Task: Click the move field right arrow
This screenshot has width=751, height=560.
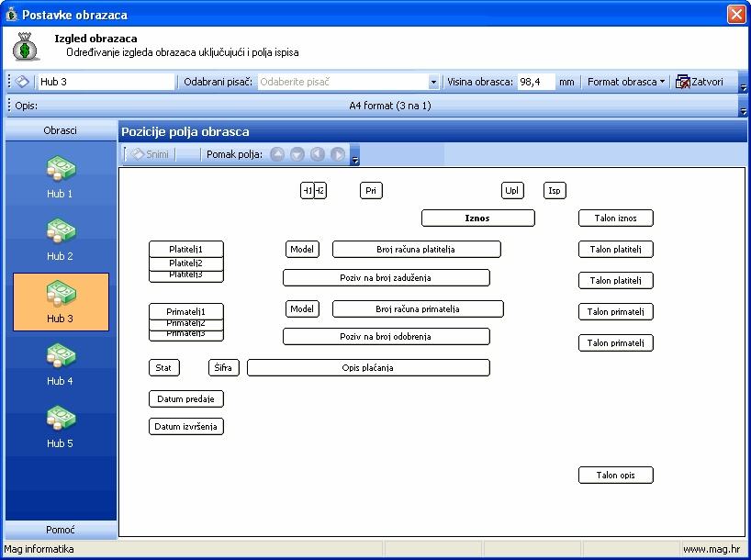Action: 338,154
